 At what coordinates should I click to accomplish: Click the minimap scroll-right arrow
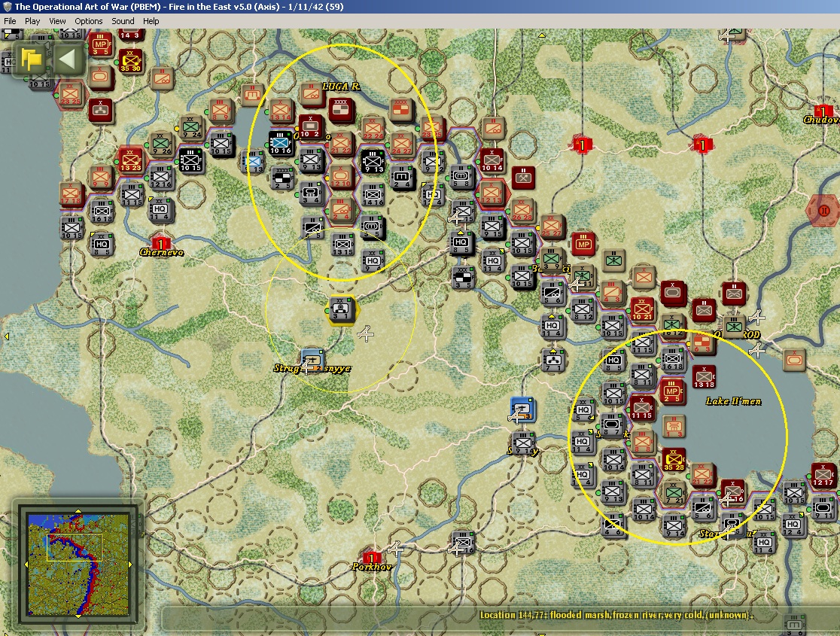[130, 564]
